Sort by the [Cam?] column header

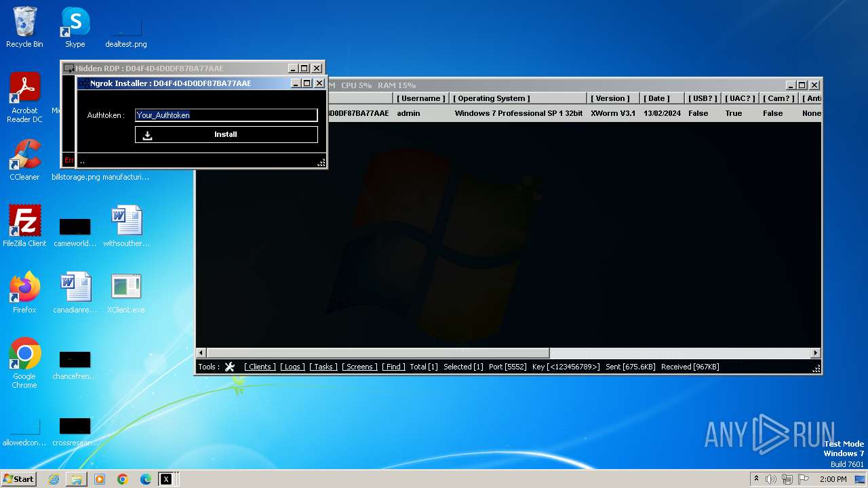tap(778, 98)
